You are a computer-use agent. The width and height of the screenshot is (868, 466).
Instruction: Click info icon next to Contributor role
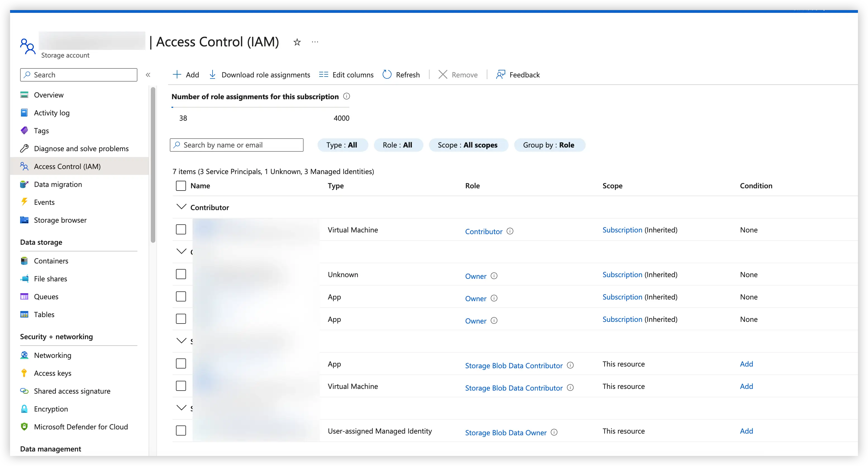click(x=510, y=231)
